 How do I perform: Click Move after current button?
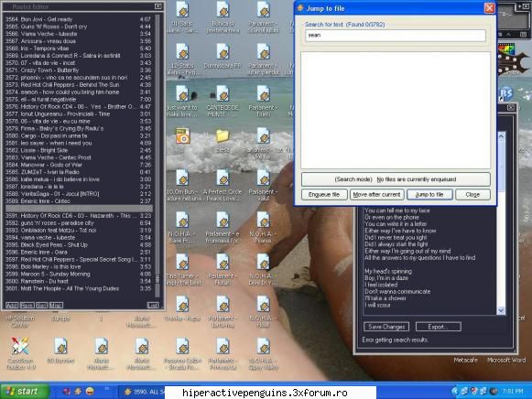click(x=376, y=195)
